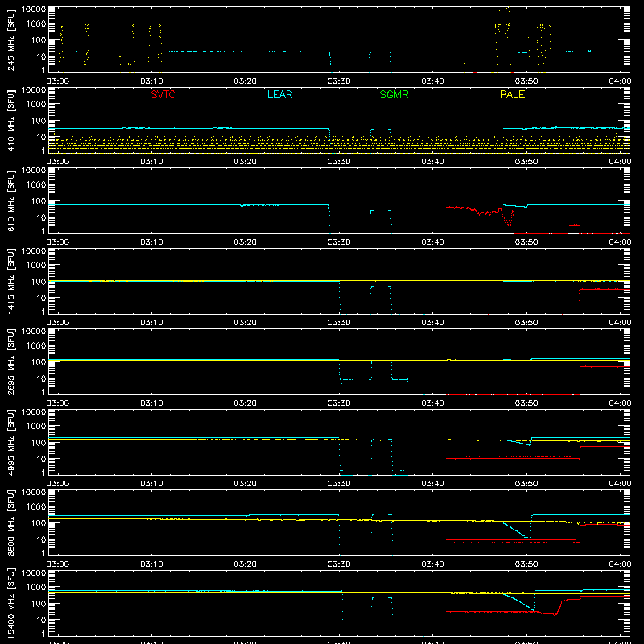Click the 10 y-axis value on 1415 MHz panel
The image size is (644, 644).
coord(41,298)
